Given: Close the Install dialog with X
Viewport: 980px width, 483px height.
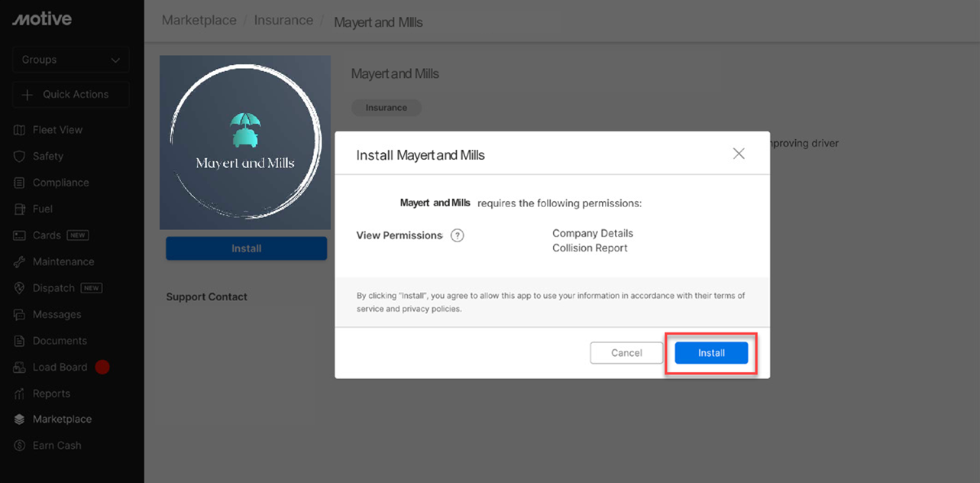Looking at the screenshot, I should coord(739,154).
